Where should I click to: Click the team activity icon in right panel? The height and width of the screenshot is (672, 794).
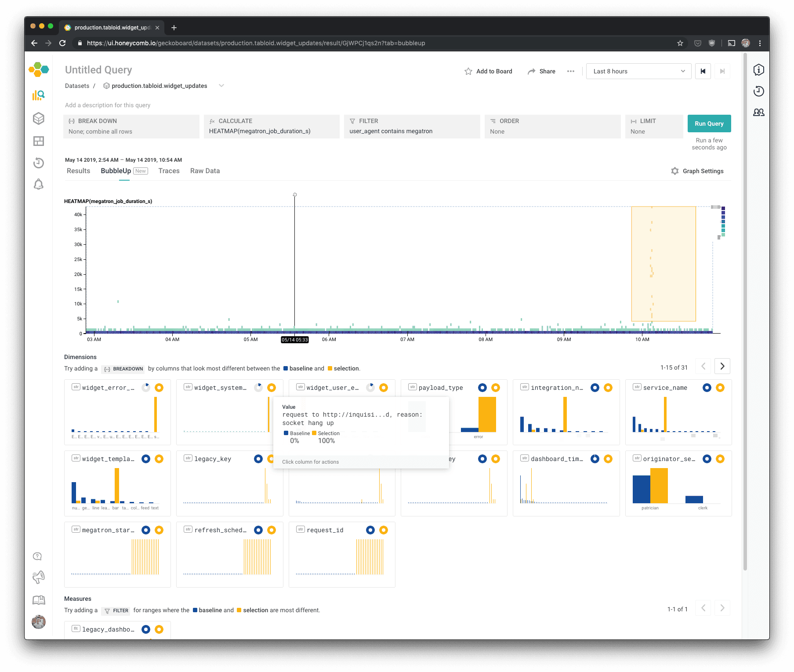[x=759, y=113]
